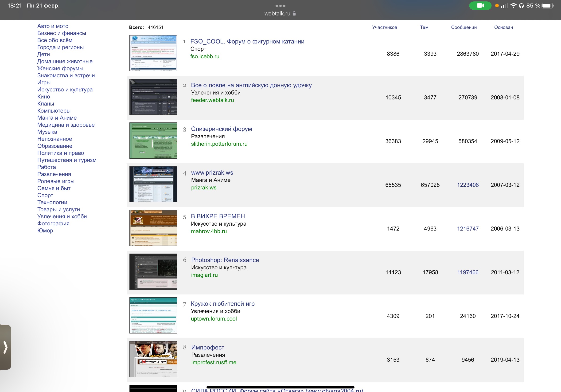
Task: Sort by Сообщений column header
Action: tap(464, 27)
